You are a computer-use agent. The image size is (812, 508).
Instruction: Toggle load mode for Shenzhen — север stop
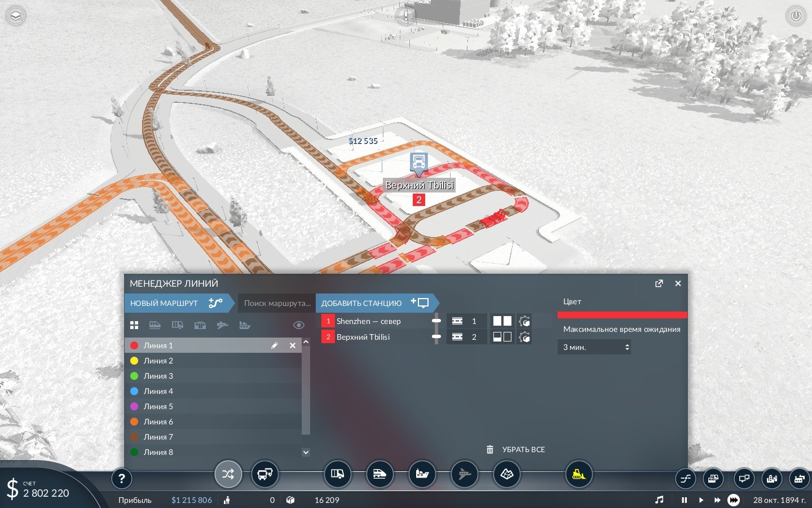[502, 321]
